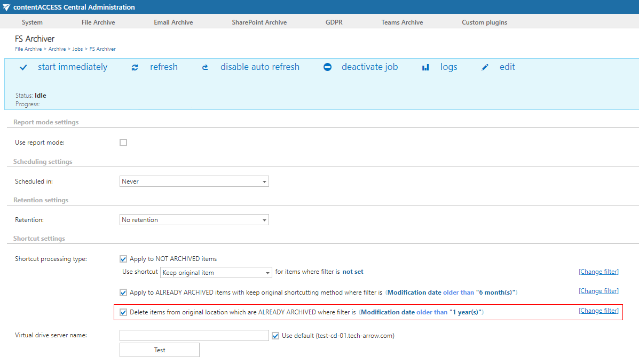The height and width of the screenshot is (364, 639).
Task: Click the virtual drive server name field
Action: tap(194, 335)
